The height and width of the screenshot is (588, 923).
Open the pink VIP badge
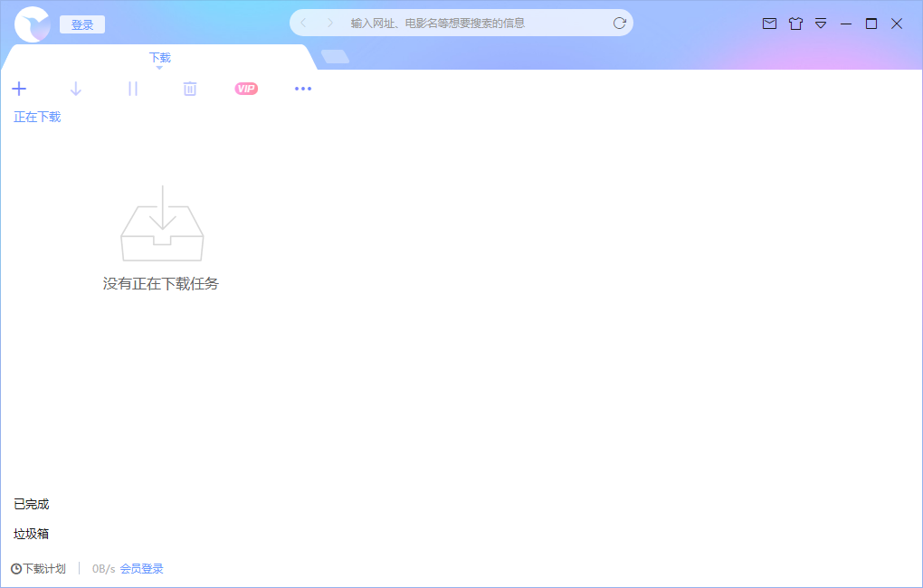click(x=246, y=89)
